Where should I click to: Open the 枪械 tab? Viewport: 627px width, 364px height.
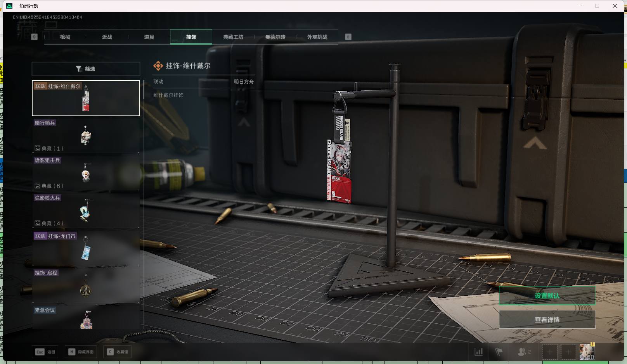(65, 37)
